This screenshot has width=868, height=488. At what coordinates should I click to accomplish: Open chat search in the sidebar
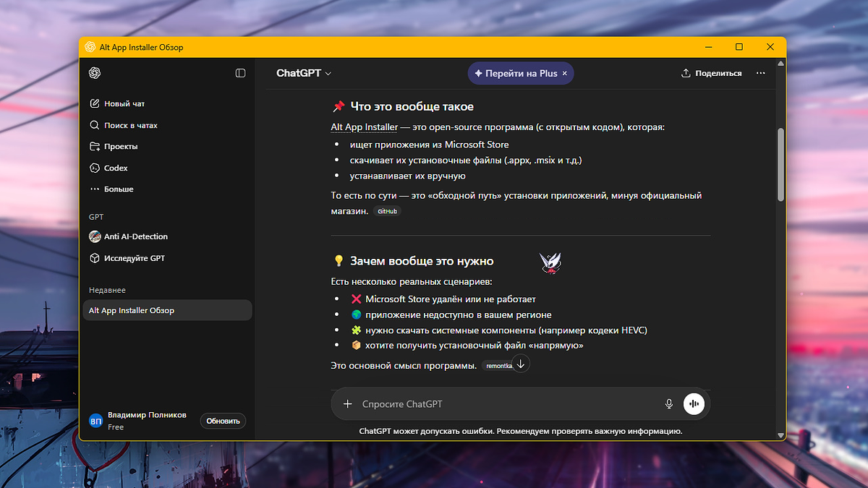tap(95, 124)
